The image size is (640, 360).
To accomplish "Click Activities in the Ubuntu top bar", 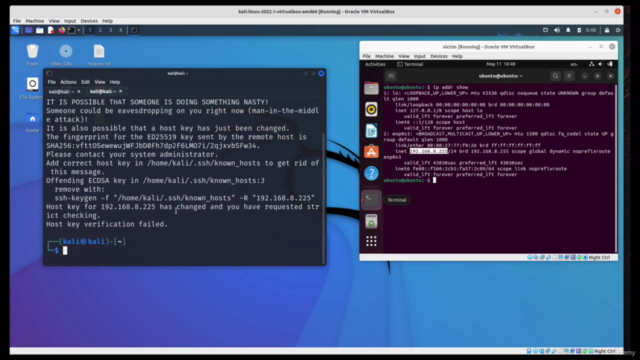I will click(x=375, y=64).
